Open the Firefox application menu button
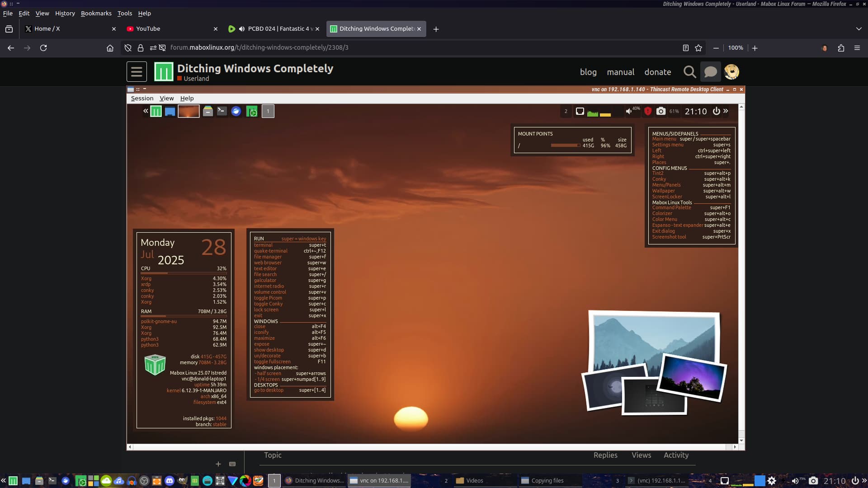The image size is (868, 488). click(857, 48)
